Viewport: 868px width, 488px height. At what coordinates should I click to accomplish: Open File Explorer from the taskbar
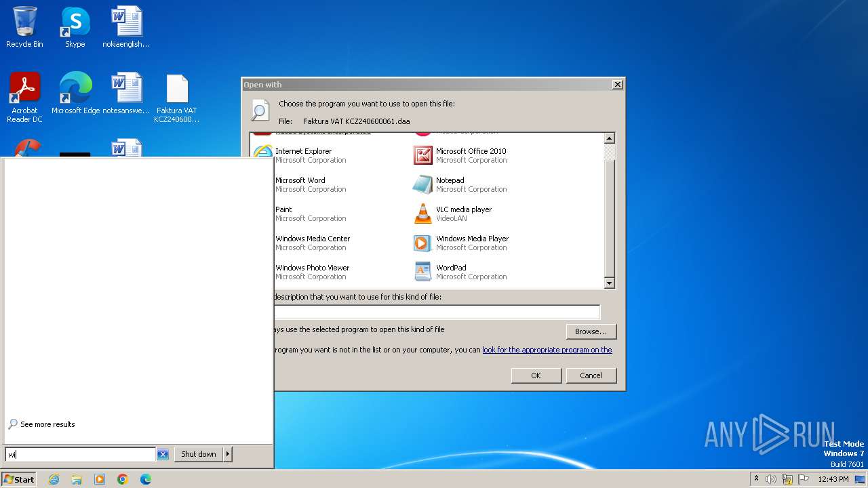click(x=77, y=479)
